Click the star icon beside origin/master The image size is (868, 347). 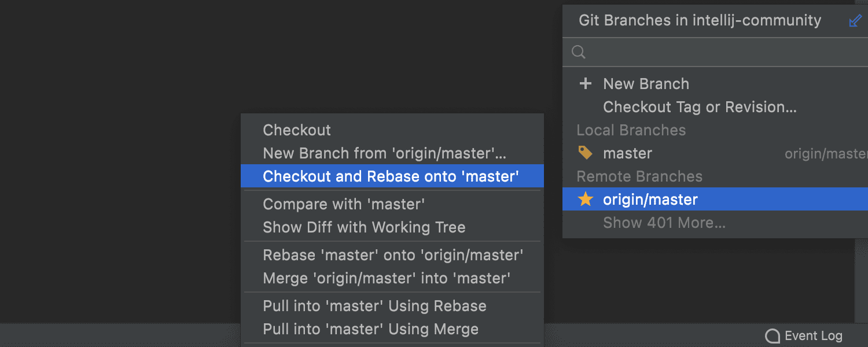(x=586, y=200)
